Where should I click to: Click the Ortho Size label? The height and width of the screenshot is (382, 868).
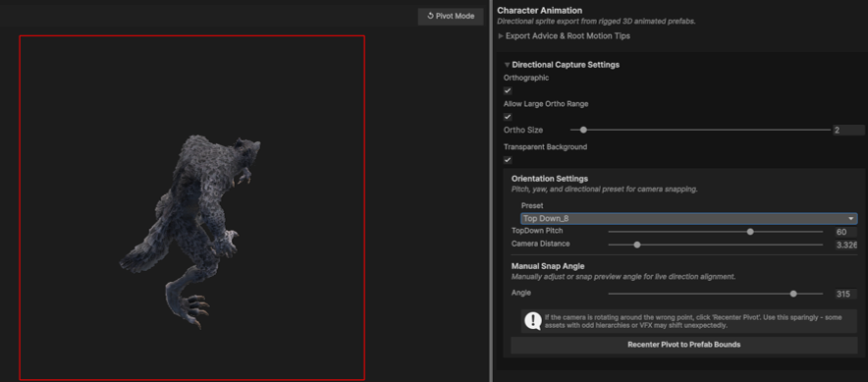523,130
